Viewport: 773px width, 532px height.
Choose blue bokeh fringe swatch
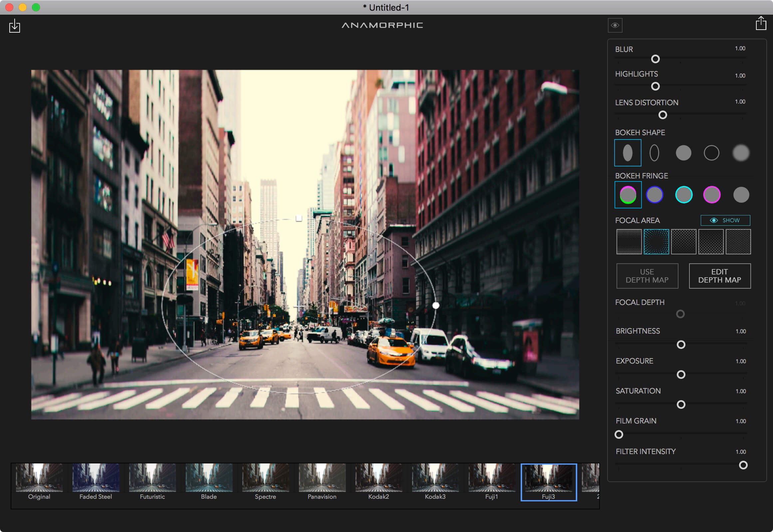(654, 195)
